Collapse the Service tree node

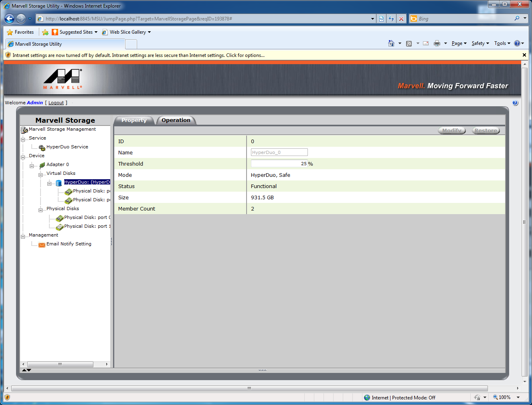[23, 139]
